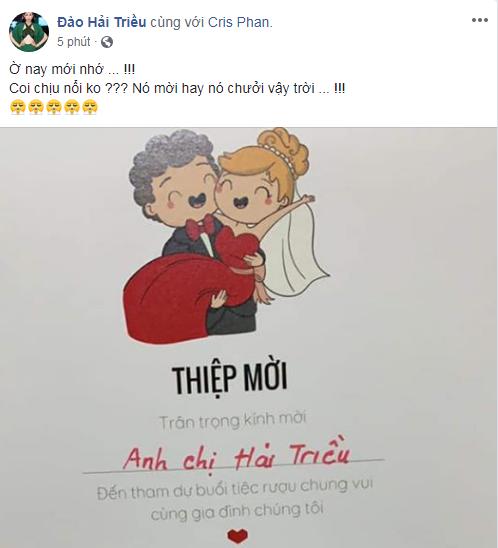Viewport: 498px width, 548px height.
Task: Click handwritten 'Anh chị Hải Triều' text
Action: (236, 455)
